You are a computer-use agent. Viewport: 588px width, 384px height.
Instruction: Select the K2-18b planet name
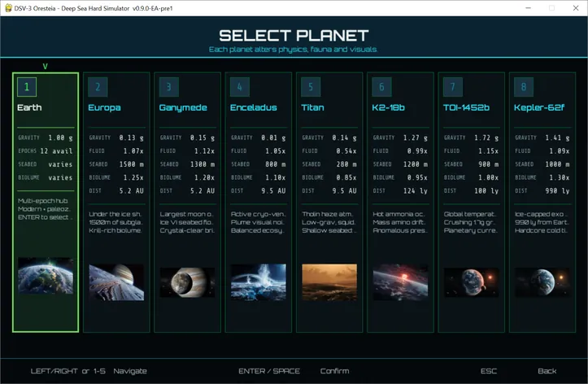tap(388, 107)
